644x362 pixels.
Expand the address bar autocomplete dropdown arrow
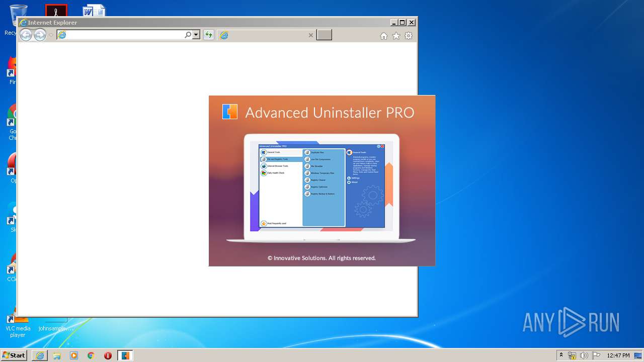[196, 35]
